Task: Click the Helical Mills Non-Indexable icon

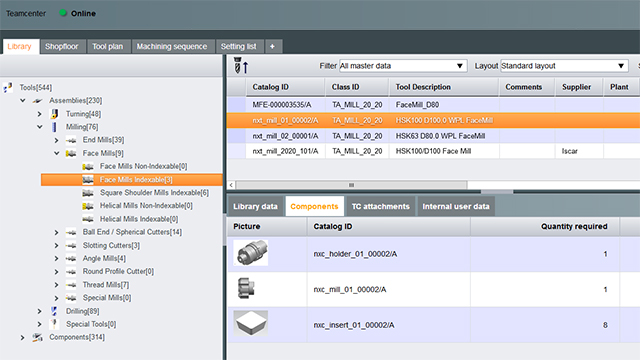Action: click(88, 206)
